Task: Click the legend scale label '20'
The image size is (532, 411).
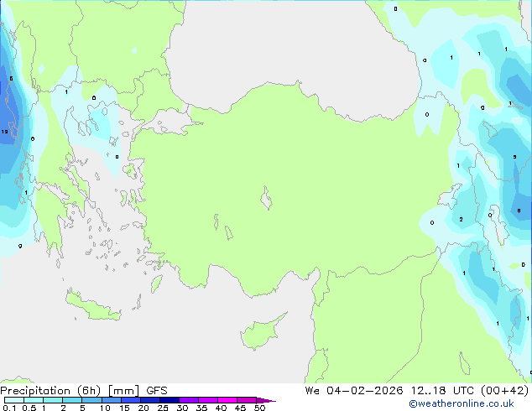Action: pos(143,408)
